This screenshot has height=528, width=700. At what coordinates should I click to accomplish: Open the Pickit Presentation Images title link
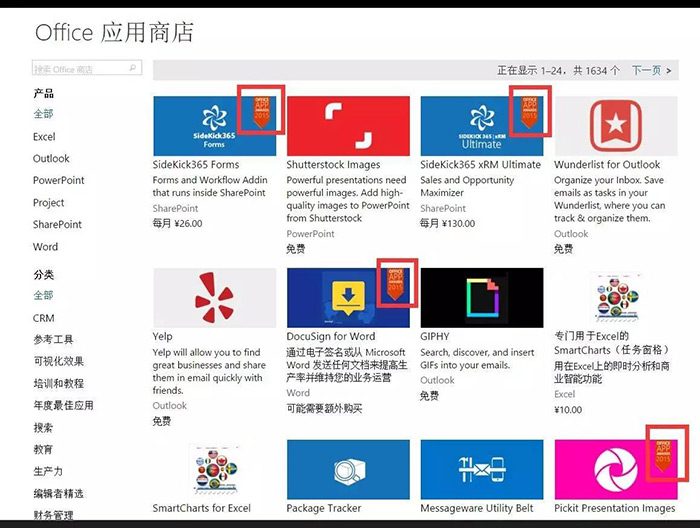coord(615,508)
